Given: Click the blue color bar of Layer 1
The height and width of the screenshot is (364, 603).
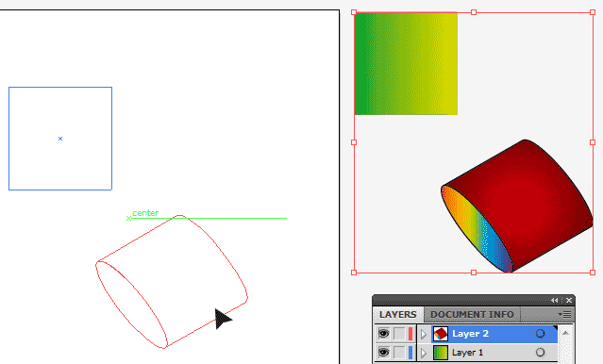Looking at the screenshot, I should point(410,353).
